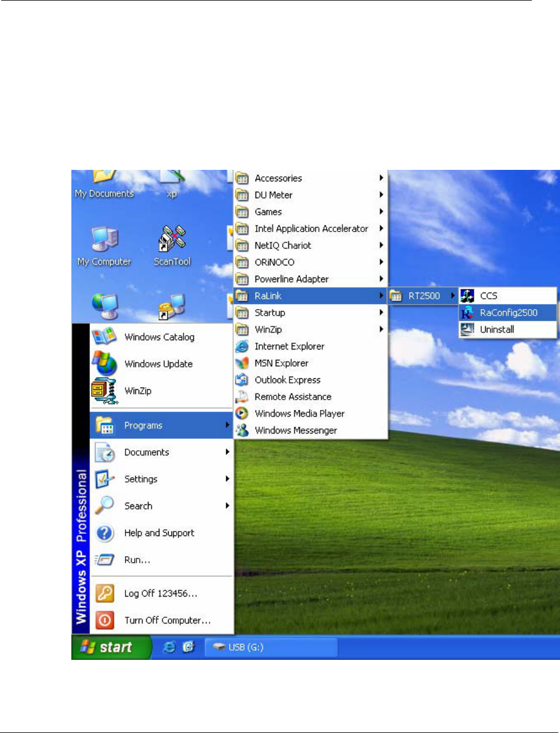
Task: Click the network shortcut desktop icon below ScanTool
Action: click(172, 306)
